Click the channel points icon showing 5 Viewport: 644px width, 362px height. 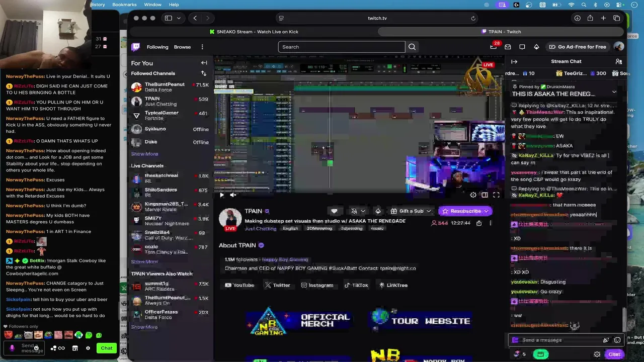tap(519, 354)
